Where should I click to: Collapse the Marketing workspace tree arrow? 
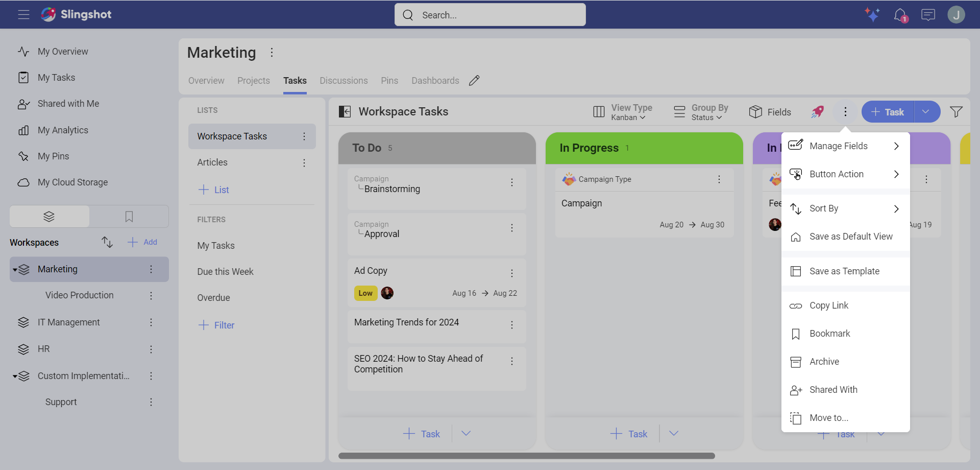coord(15,270)
